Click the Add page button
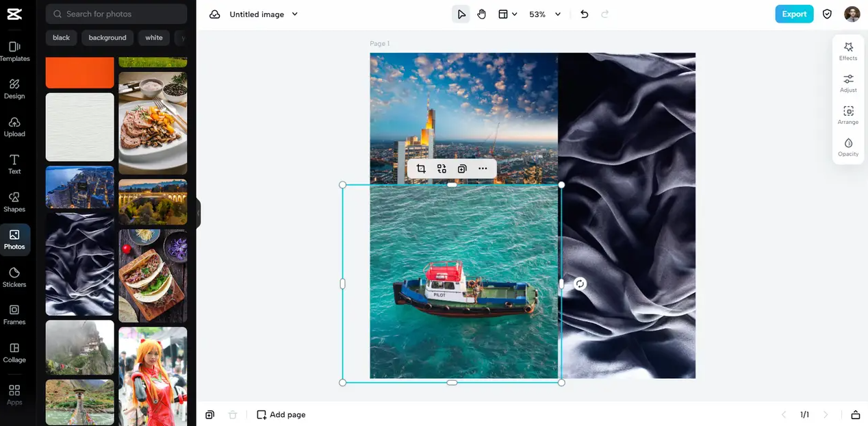The height and width of the screenshot is (426, 868). [281, 414]
